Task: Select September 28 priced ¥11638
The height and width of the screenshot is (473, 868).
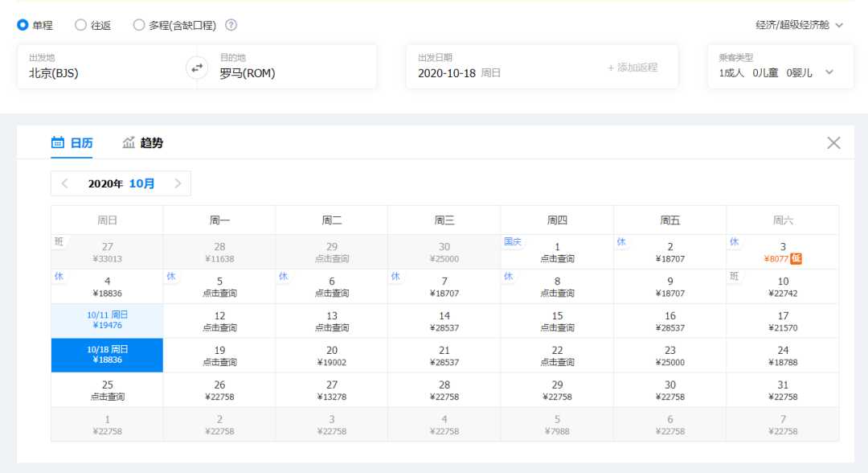Action: pos(219,252)
